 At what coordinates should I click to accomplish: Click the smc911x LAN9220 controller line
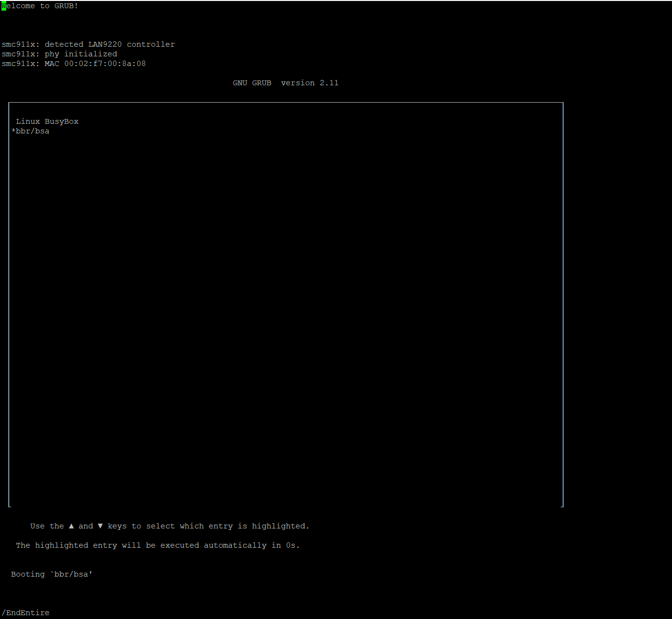88,44
